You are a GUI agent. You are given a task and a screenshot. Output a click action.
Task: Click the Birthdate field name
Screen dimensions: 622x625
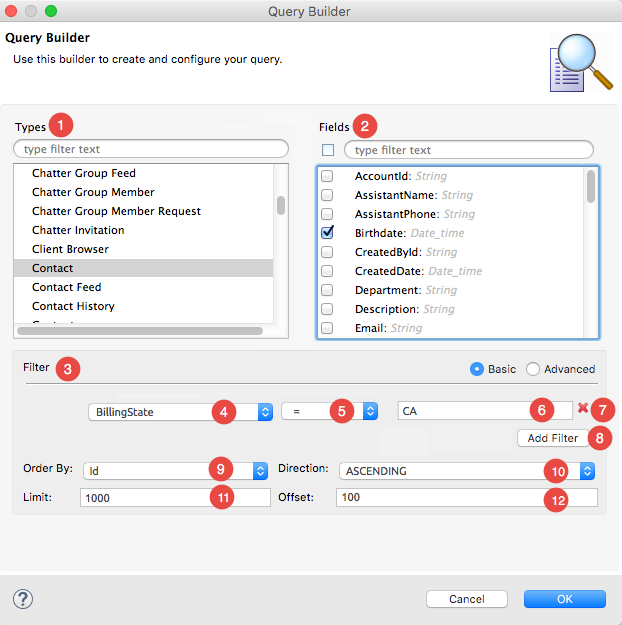coord(380,233)
